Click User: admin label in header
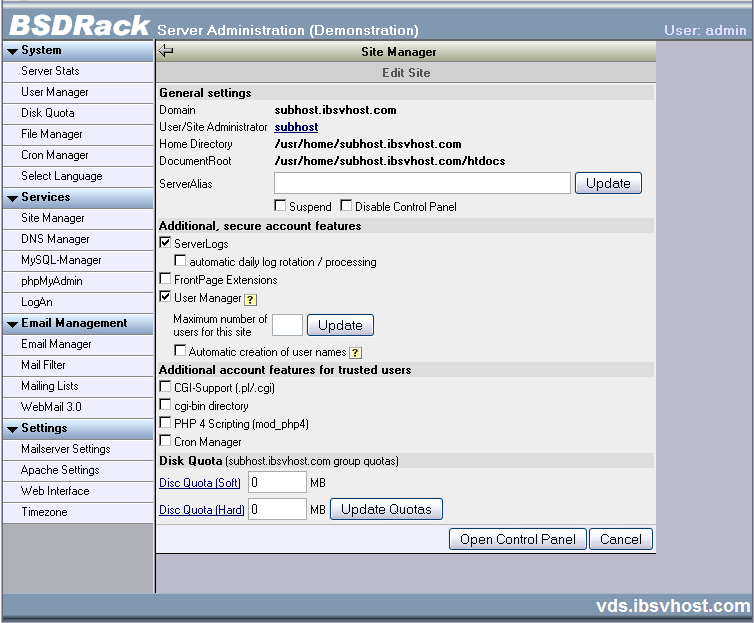 point(705,30)
